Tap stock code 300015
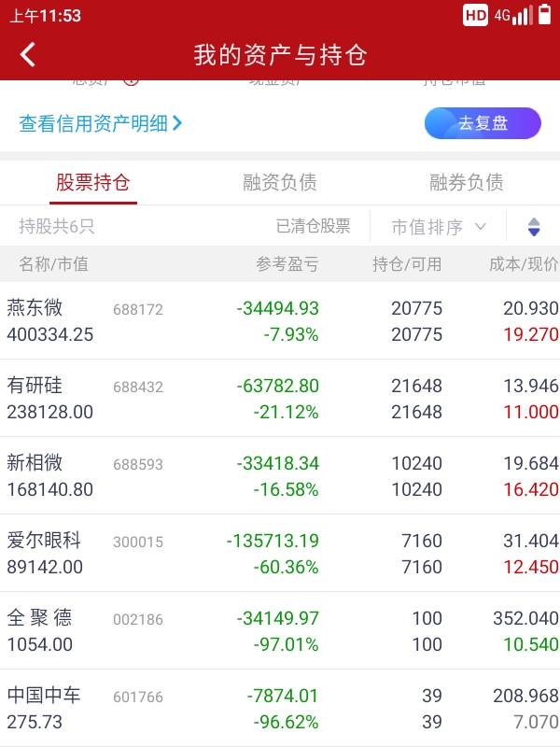This screenshot has width=560, height=747. tap(138, 543)
